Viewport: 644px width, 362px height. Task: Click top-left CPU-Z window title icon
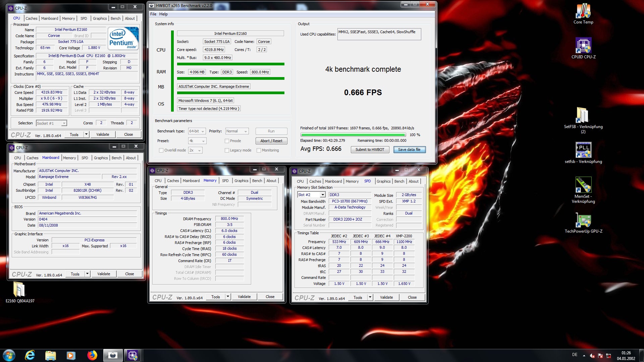[11, 8]
